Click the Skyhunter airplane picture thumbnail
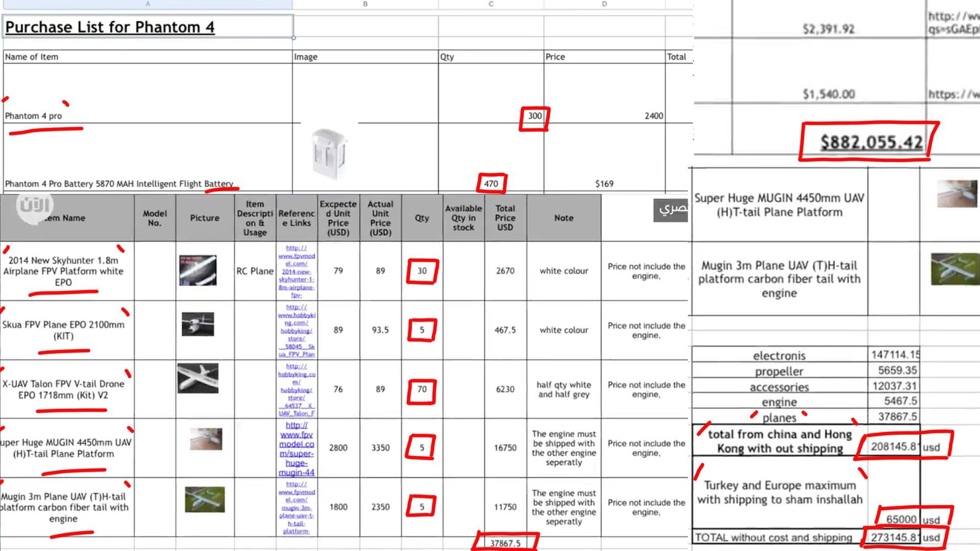The image size is (980, 551). [198, 270]
